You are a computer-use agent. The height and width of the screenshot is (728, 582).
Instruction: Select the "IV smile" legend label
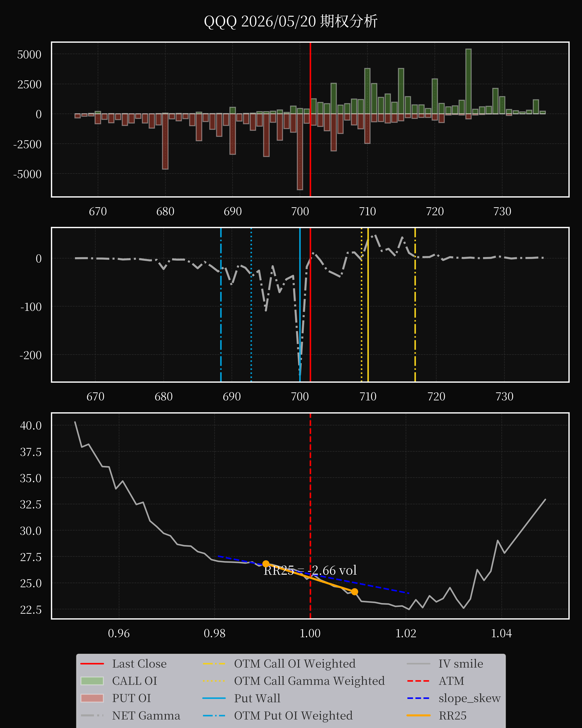click(461, 663)
